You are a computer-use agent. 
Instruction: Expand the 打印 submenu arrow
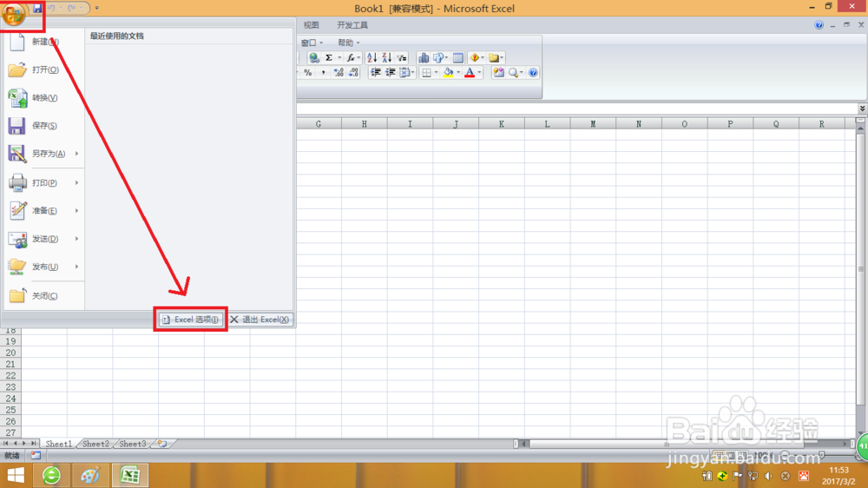[77, 182]
